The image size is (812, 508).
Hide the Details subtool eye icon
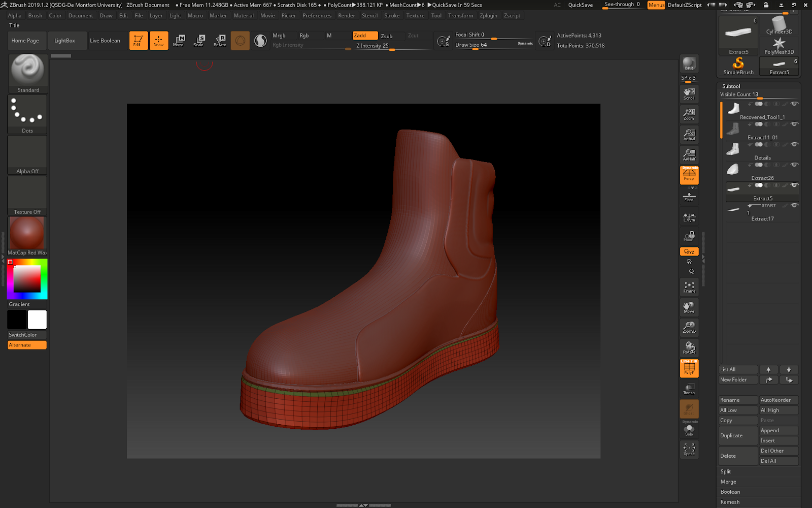point(794,144)
